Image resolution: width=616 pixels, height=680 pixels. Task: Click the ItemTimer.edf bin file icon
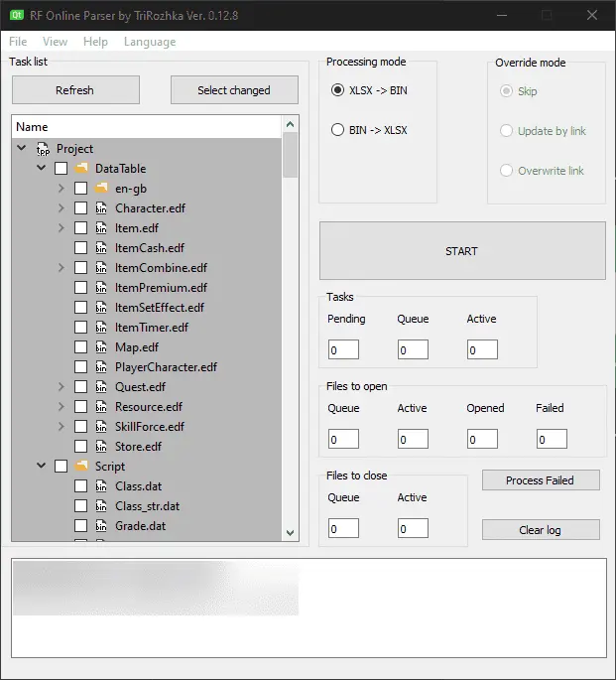[x=101, y=328]
